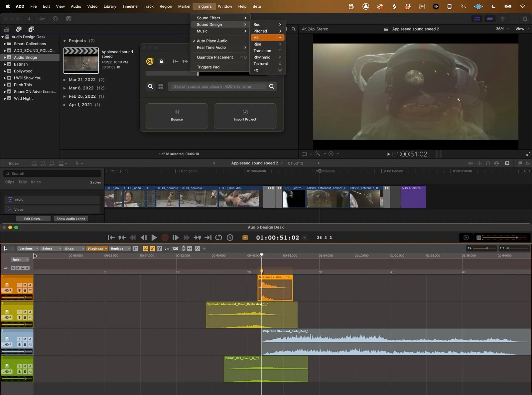Choose Transition in the submenu

(268, 51)
